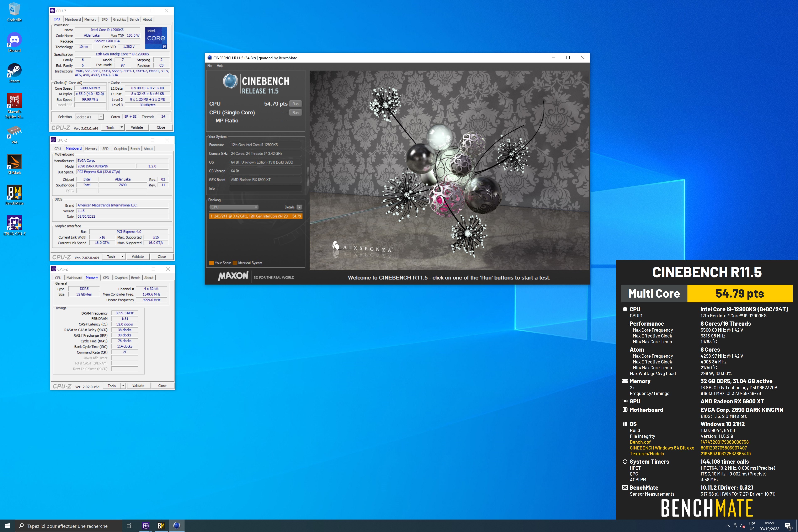
Task: Run the CPU multi-core test
Action: point(295,104)
